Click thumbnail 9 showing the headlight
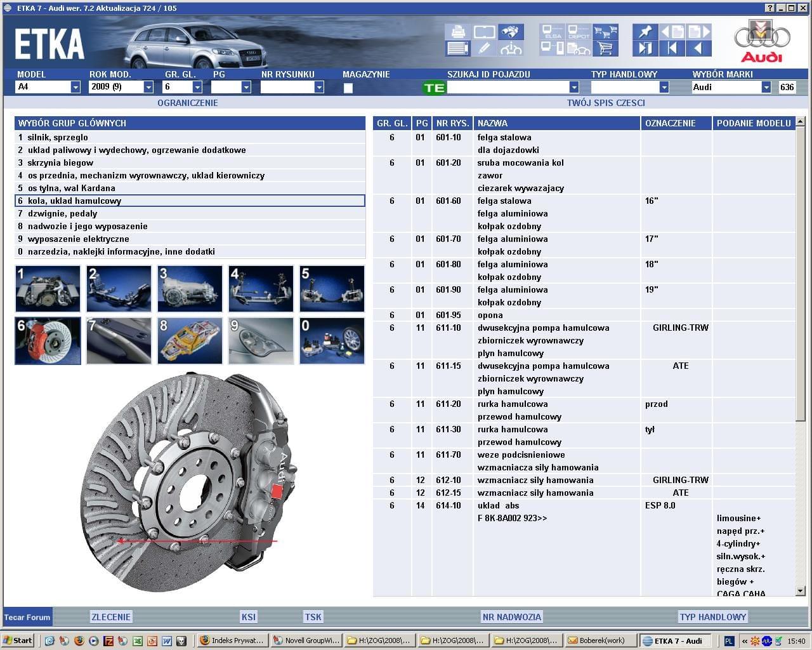This screenshot has height=650, width=812. tap(261, 341)
